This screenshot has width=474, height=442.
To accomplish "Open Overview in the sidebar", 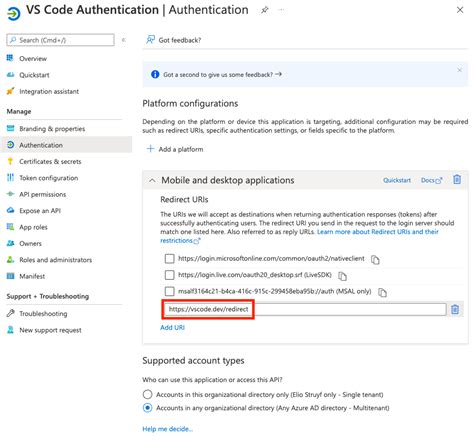I will (33, 59).
